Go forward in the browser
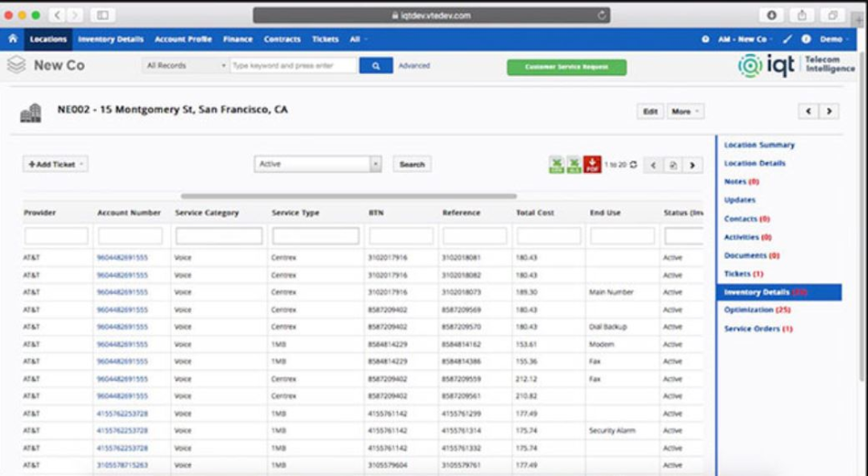The image size is (868, 476). point(75,15)
